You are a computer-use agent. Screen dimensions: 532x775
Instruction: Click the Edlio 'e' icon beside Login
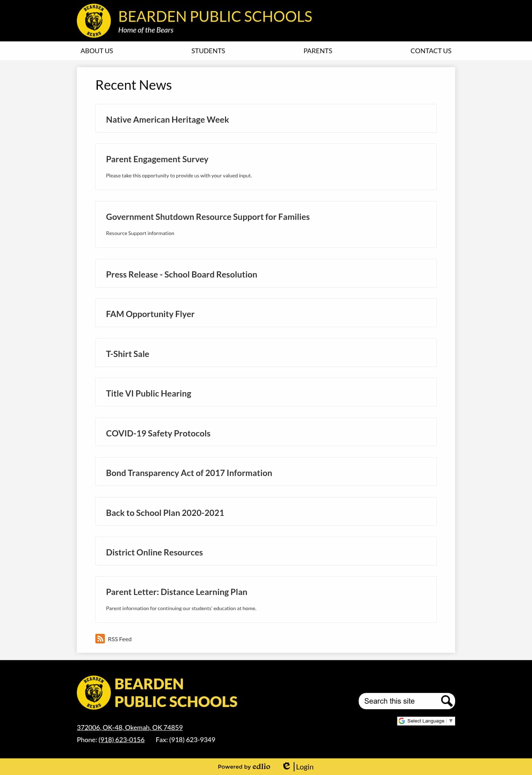coord(286,766)
